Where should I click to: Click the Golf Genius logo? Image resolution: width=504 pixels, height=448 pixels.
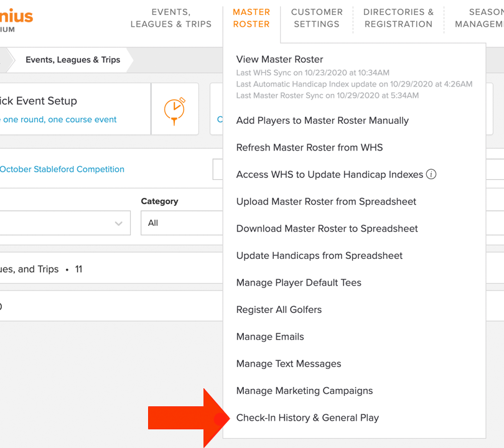tap(16, 21)
